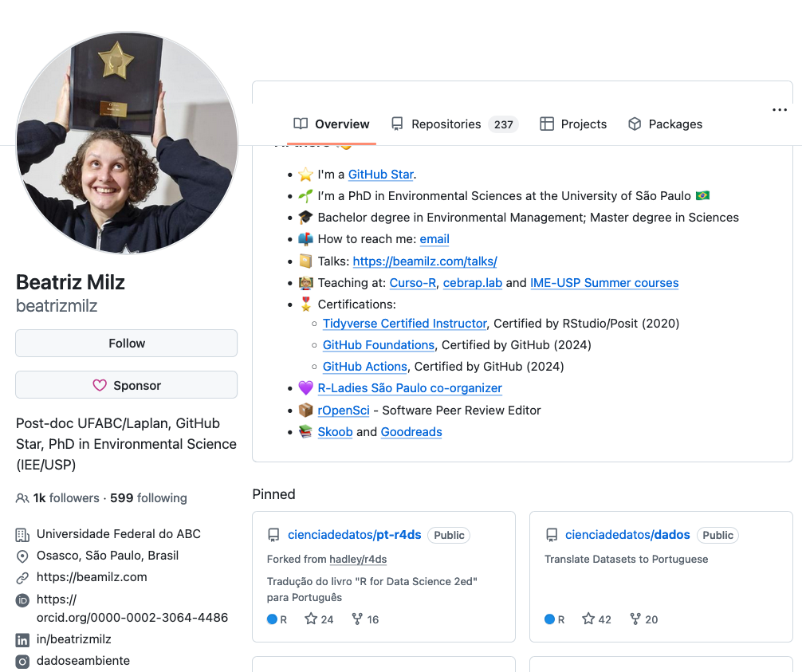Screen dimensions: 802x672
Task: Click the fork icon on pt-r4ds repo
Action: click(357, 619)
